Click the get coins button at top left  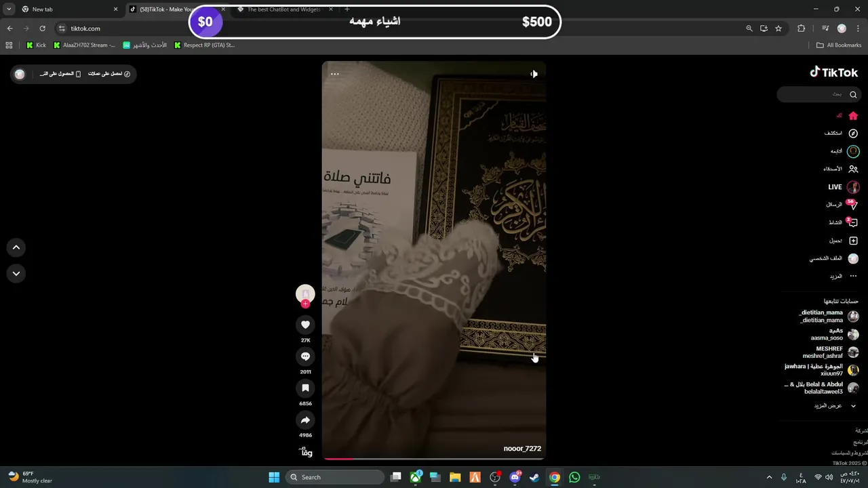(x=108, y=74)
